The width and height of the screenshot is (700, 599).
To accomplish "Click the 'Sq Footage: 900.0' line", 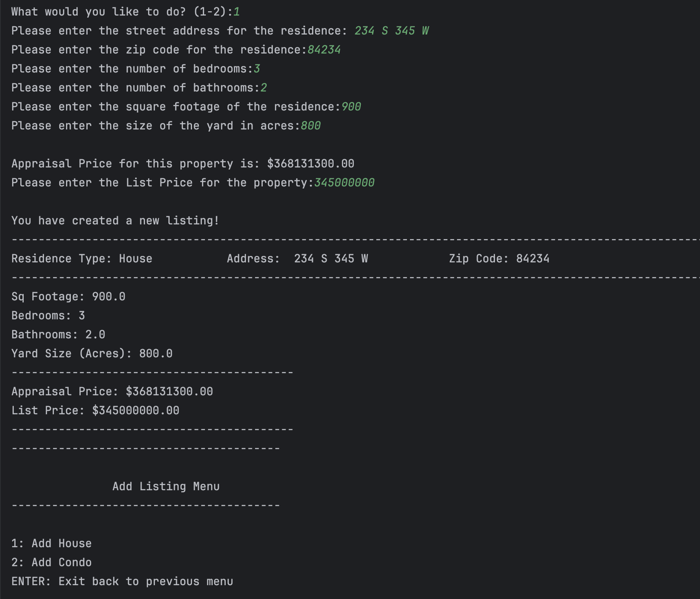I will pos(69,296).
